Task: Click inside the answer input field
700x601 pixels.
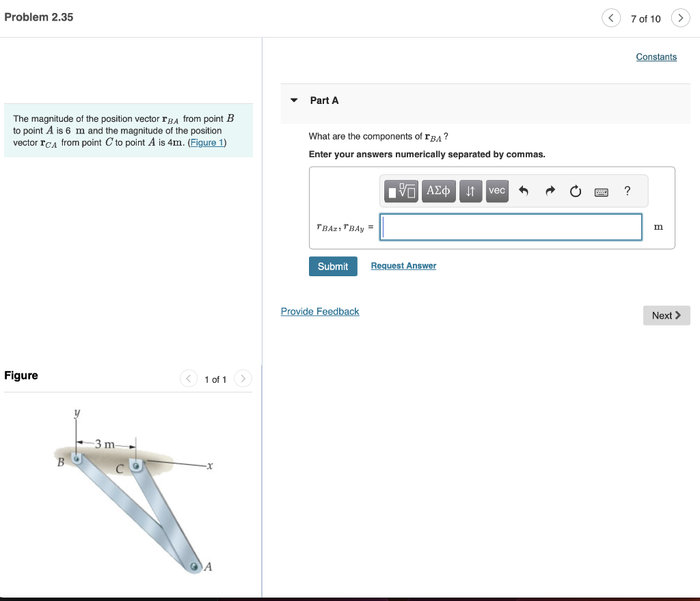Action: (x=510, y=226)
